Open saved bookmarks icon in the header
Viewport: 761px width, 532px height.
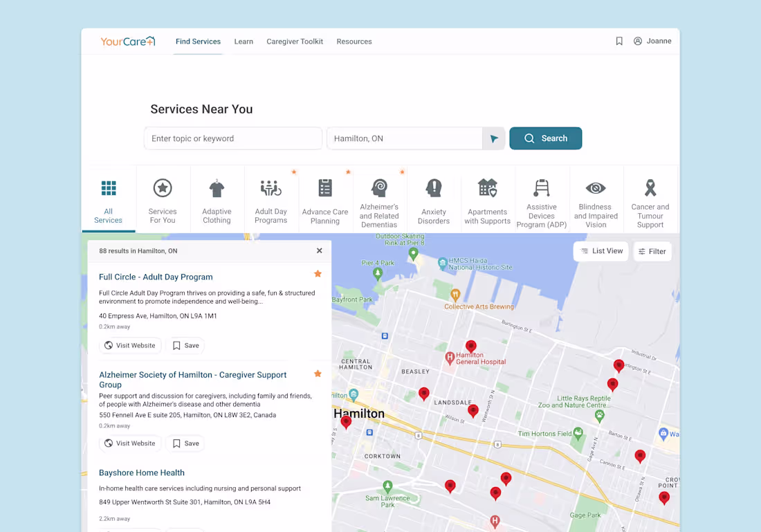click(x=619, y=41)
